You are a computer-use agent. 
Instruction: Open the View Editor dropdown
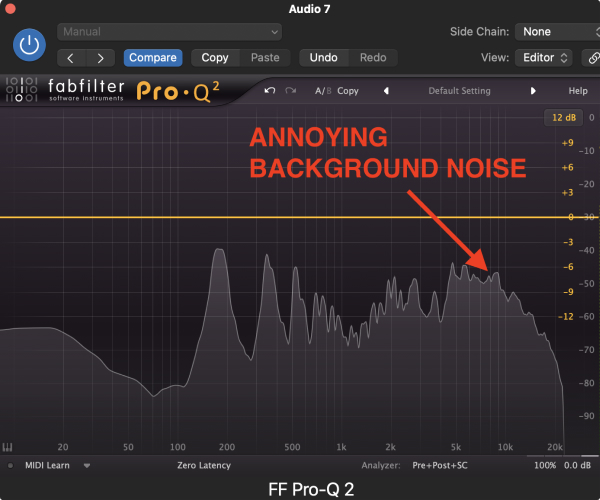coord(544,58)
